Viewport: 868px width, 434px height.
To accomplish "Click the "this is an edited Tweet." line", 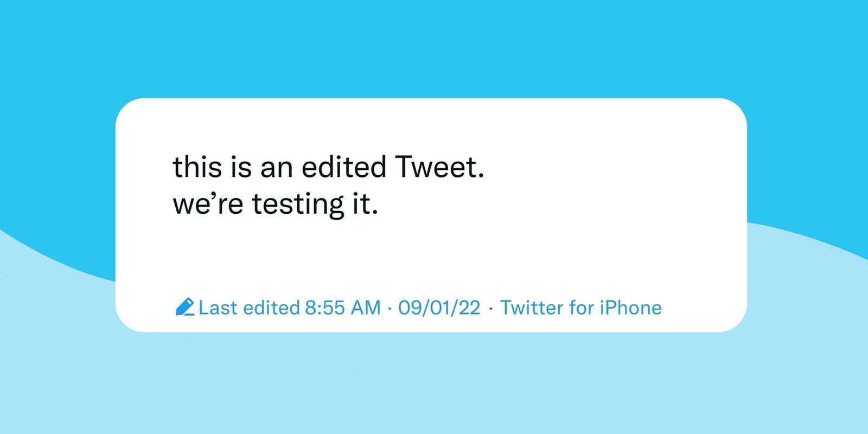I will click(x=328, y=167).
